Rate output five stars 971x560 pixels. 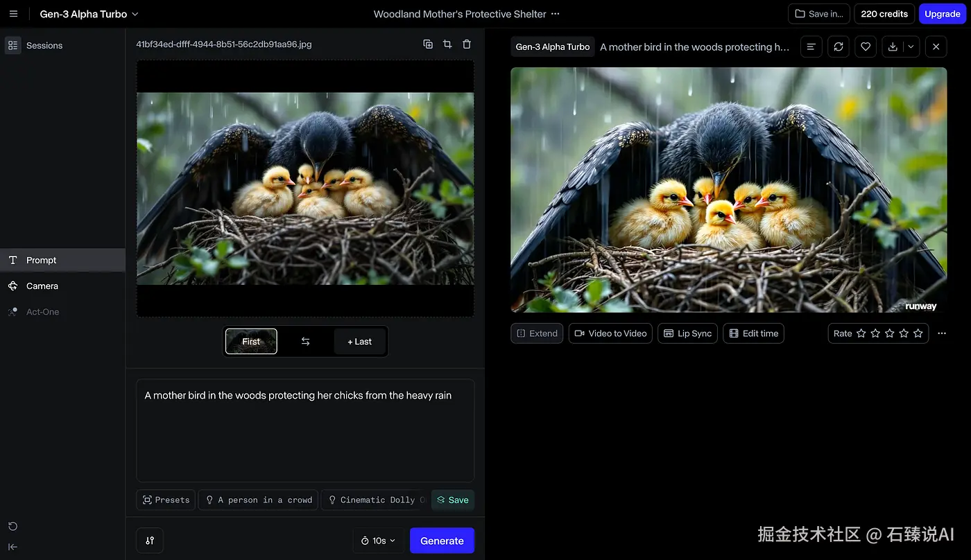tap(918, 333)
